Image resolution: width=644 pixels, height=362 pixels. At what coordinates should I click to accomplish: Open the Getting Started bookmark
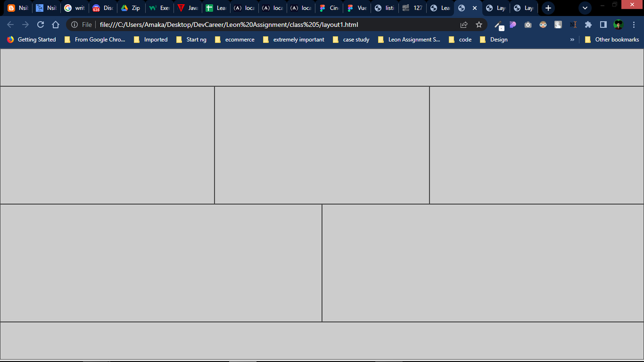31,40
